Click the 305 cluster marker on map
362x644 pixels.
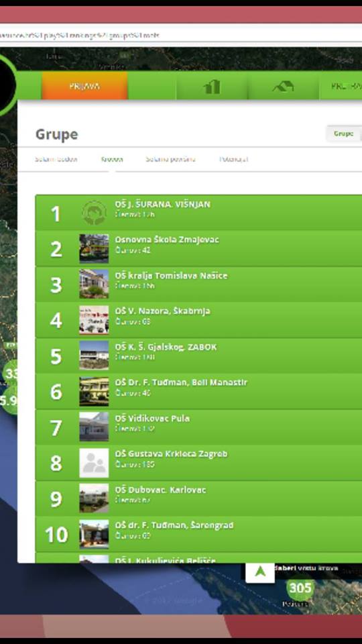point(300,588)
